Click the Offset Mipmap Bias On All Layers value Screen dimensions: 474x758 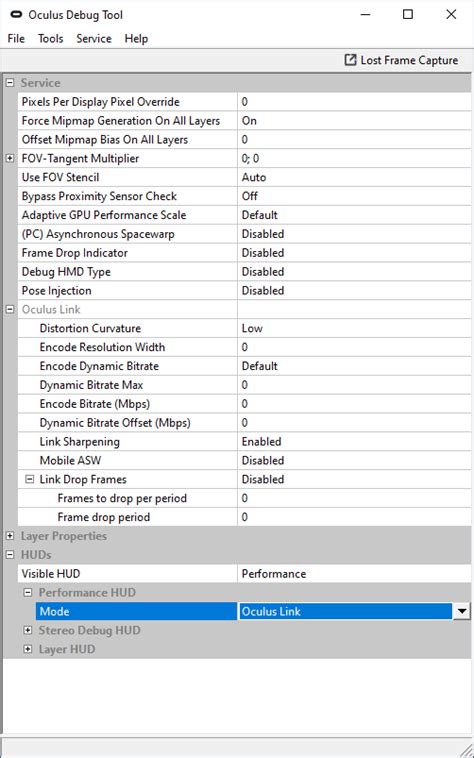[354, 140]
